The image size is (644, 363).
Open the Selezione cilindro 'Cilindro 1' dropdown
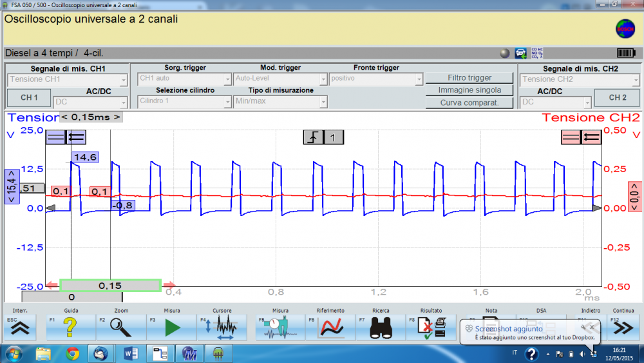[184, 101]
